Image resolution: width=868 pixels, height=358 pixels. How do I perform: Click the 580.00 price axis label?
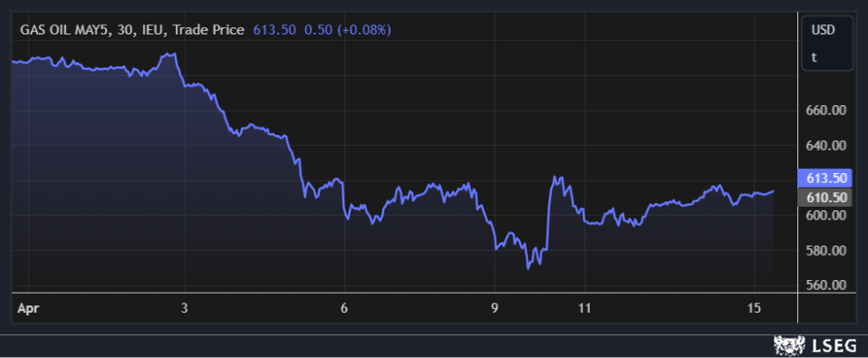[x=825, y=251]
